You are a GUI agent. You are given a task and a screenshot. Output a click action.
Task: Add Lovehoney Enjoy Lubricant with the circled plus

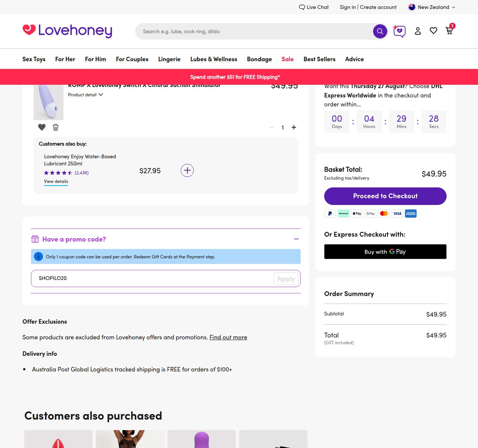click(187, 171)
